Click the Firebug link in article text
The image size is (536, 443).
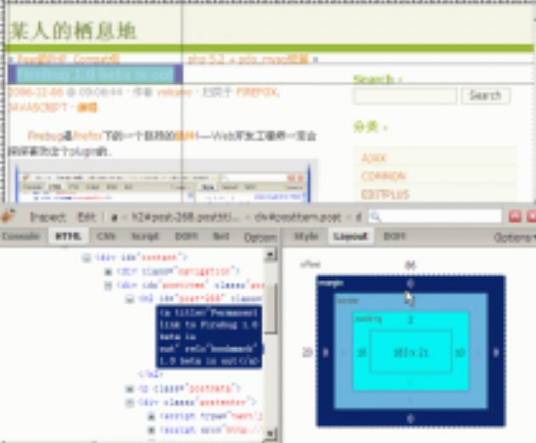[x=45, y=136]
